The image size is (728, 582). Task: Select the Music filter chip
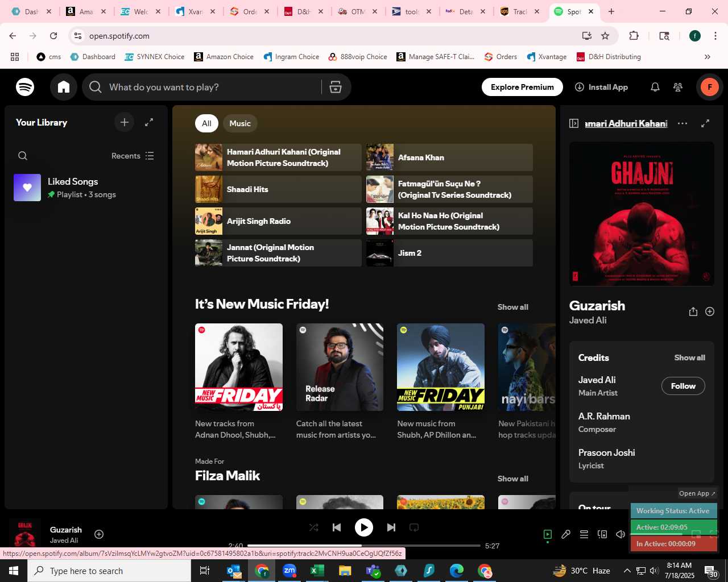coord(240,123)
